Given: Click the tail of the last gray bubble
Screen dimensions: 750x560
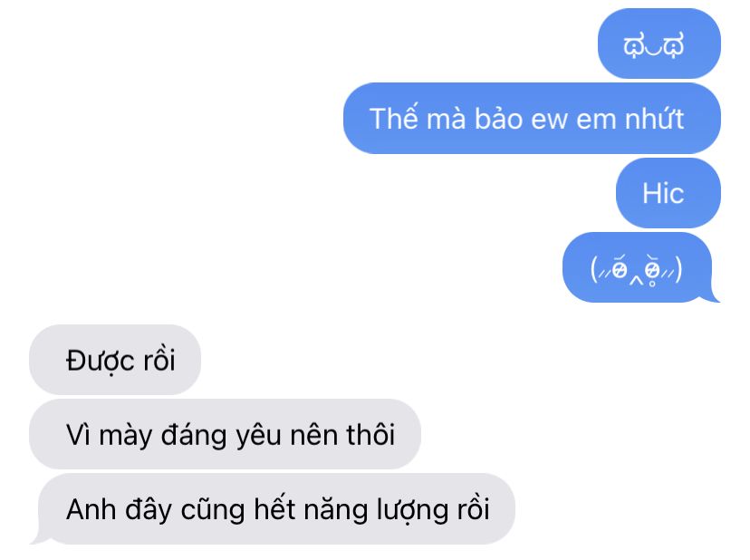Looking at the screenshot, I should pos(37,538).
